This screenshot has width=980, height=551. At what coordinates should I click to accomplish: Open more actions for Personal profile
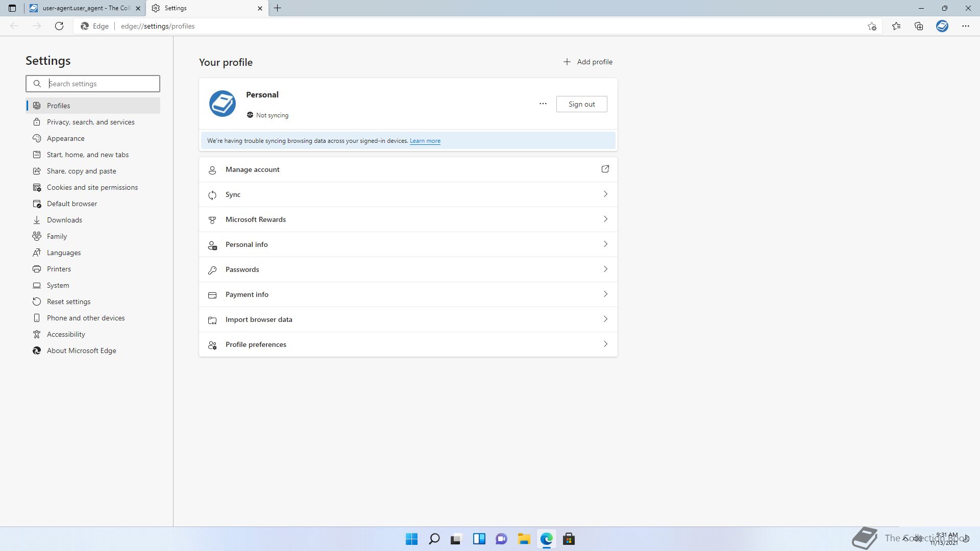click(x=543, y=104)
